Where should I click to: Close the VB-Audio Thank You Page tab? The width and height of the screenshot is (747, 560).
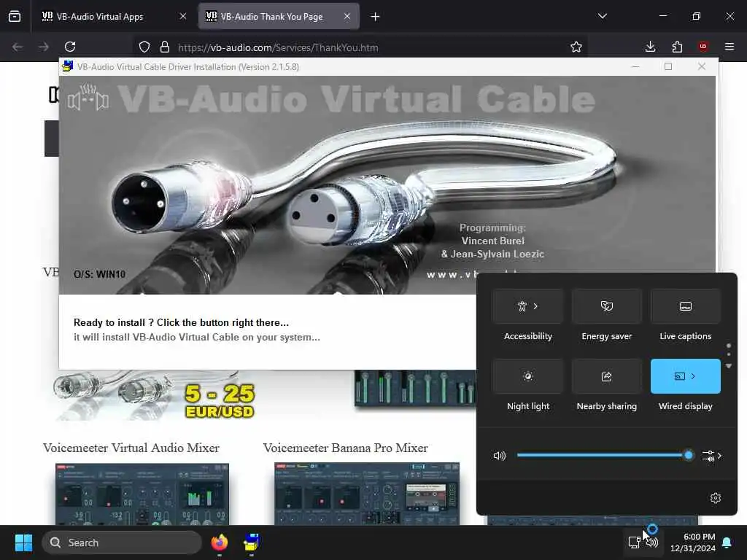click(x=347, y=17)
